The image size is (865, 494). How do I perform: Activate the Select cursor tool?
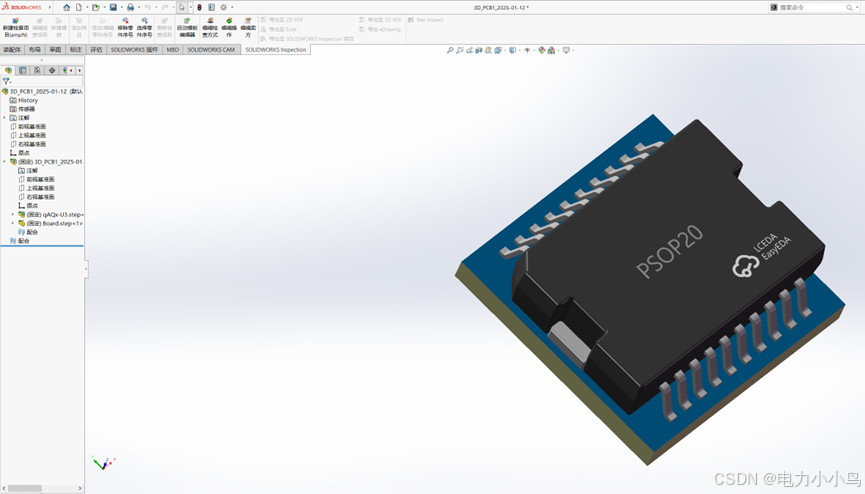pyautogui.click(x=182, y=7)
